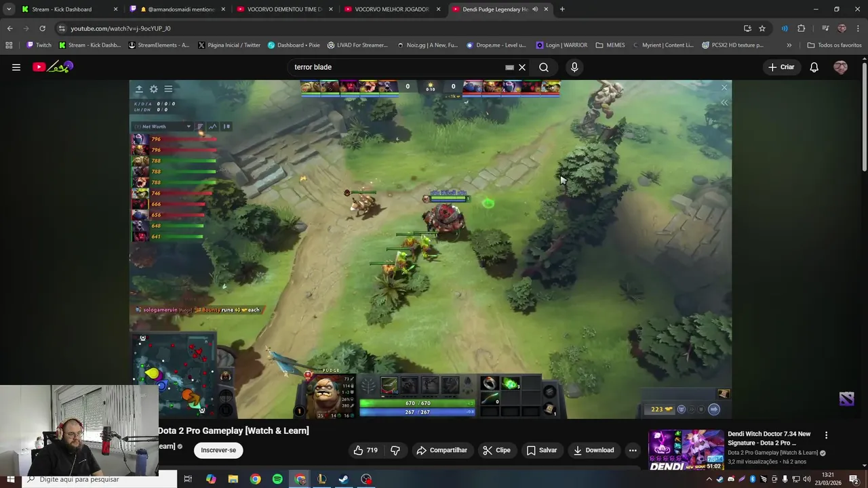This screenshot has width=868, height=488.
Task: Open the Chrome three-dot menu
Action: (858, 28)
